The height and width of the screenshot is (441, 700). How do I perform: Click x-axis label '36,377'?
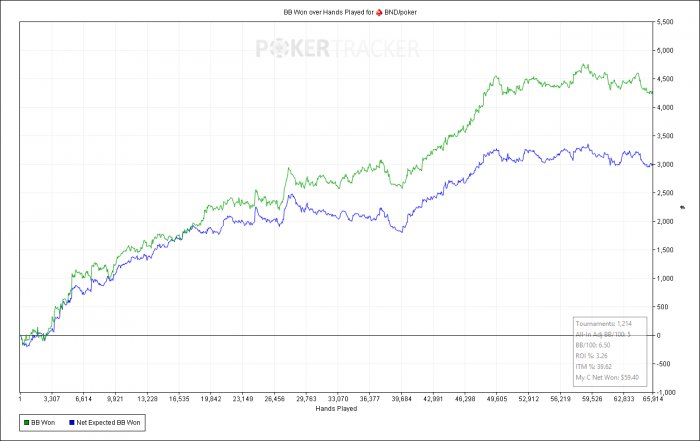[x=370, y=398]
